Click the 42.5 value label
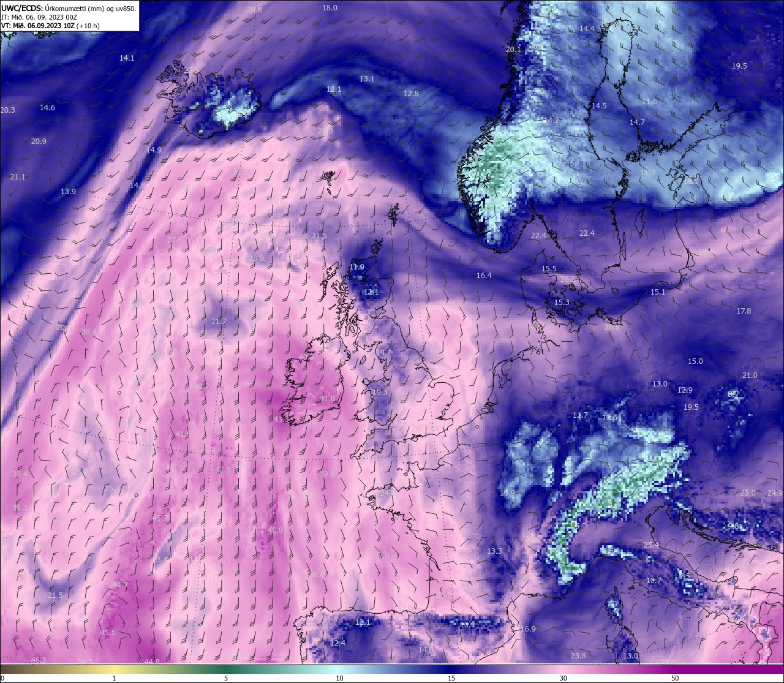 224,470
